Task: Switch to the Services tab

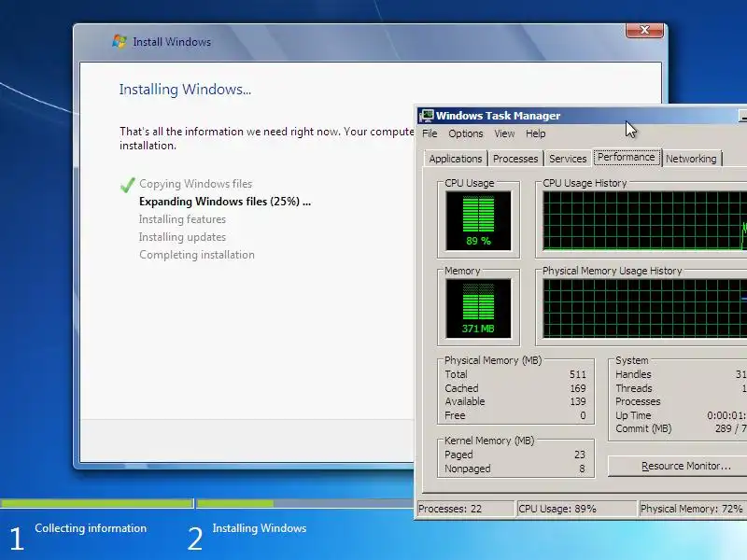Action: (568, 159)
